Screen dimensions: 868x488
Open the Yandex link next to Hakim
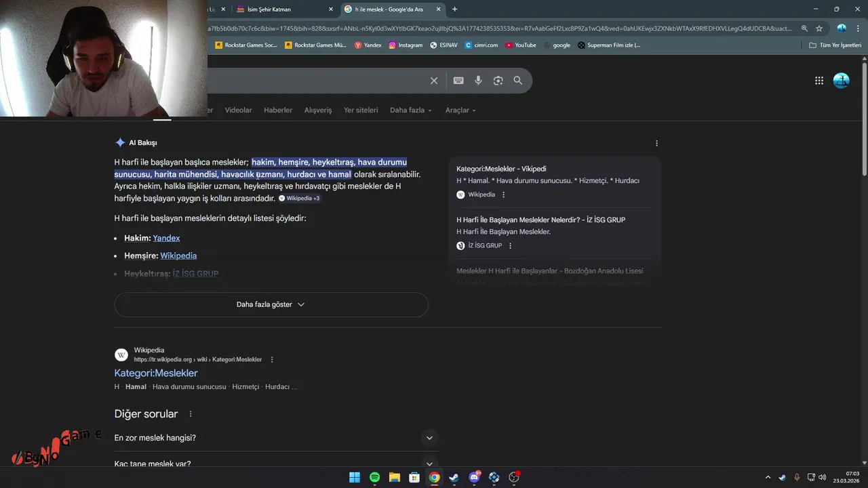[166, 238]
